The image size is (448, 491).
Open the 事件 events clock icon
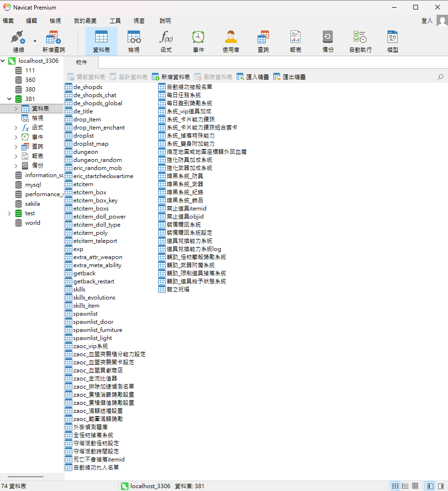[x=199, y=41]
